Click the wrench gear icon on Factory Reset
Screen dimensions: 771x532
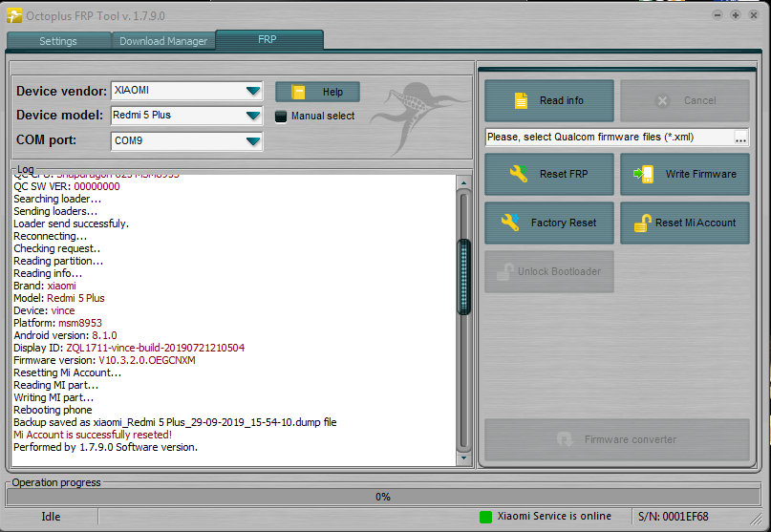[510, 223]
